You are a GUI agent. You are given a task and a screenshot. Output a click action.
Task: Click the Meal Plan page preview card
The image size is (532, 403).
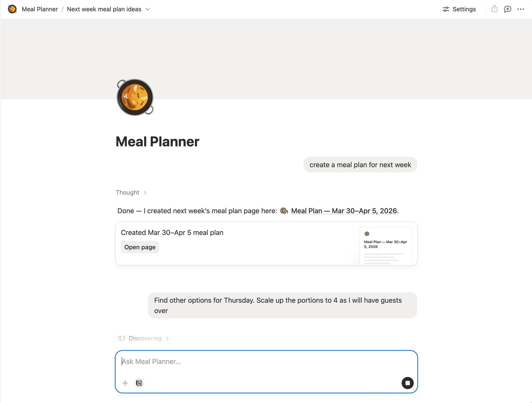tap(386, 245)
